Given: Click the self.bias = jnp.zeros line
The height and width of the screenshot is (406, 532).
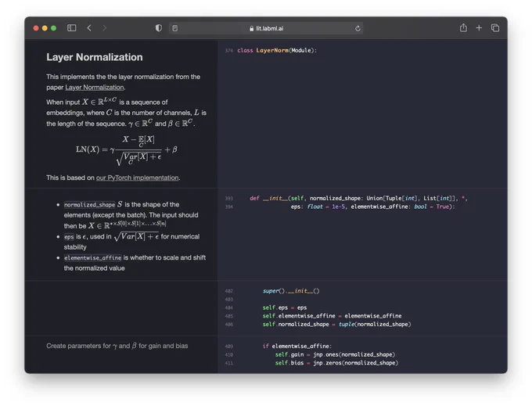Looking at the screenshot, I should [x=336, y=363].
